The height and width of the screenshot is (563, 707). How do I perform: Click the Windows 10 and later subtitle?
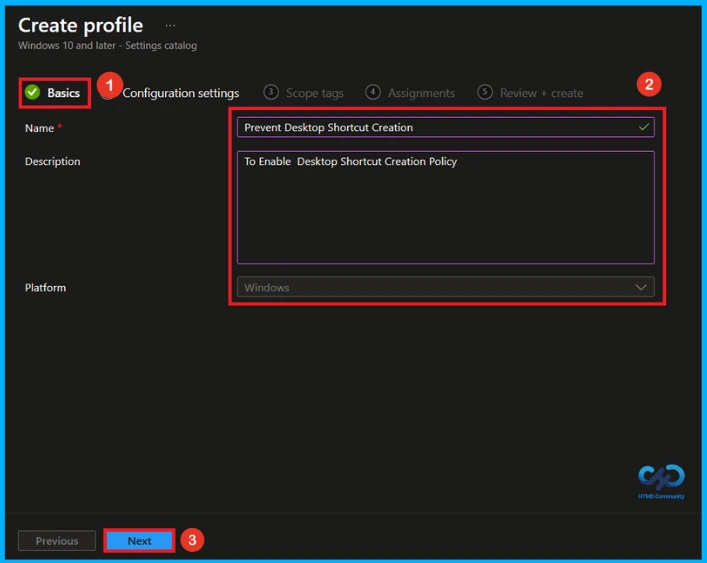(x=107, y=46)
